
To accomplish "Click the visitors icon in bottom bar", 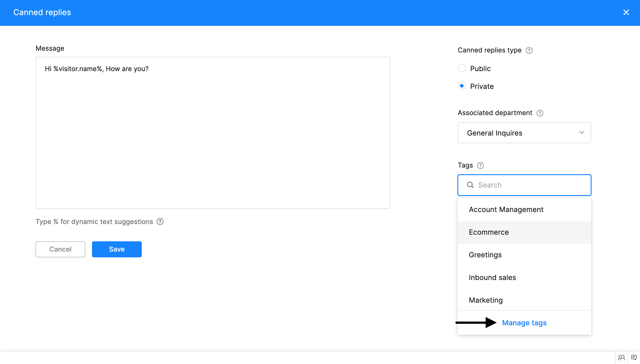I will click(622, 358).
